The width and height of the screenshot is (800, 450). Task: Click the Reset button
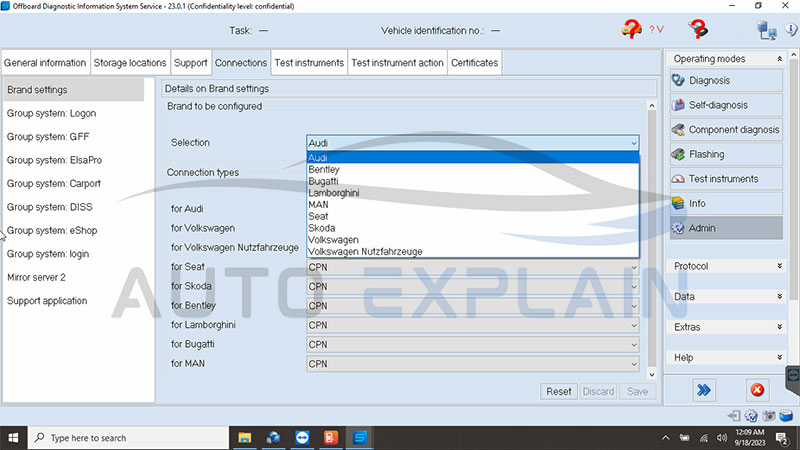pyautogui.click(x=559, y=391)
